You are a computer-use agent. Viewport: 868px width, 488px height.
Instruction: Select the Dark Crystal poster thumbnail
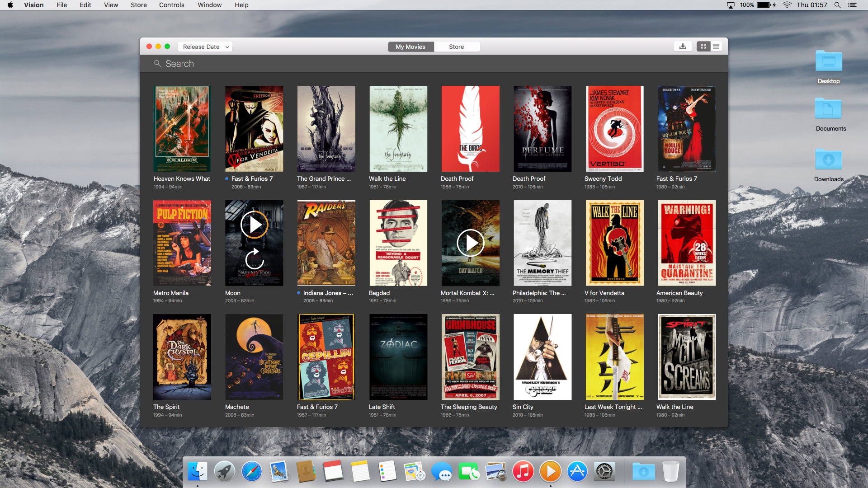click(x=182, y=357)
